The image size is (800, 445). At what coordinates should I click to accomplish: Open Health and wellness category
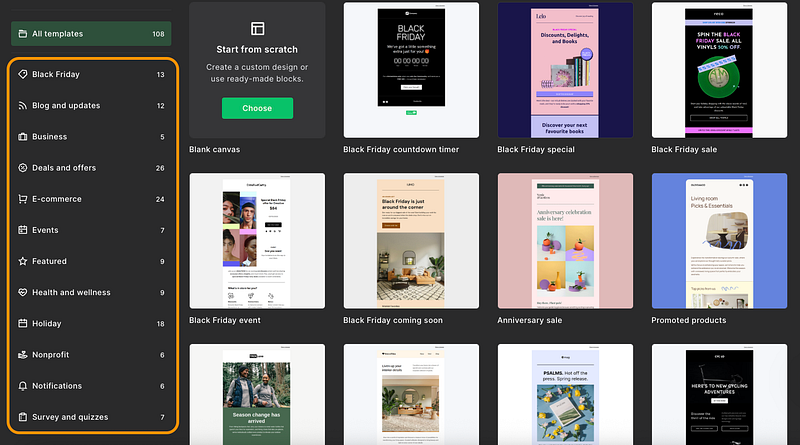[91, 292]
